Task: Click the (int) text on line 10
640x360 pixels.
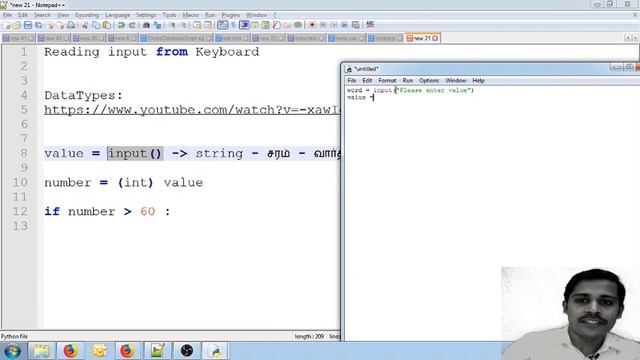Action: point(136,182)
